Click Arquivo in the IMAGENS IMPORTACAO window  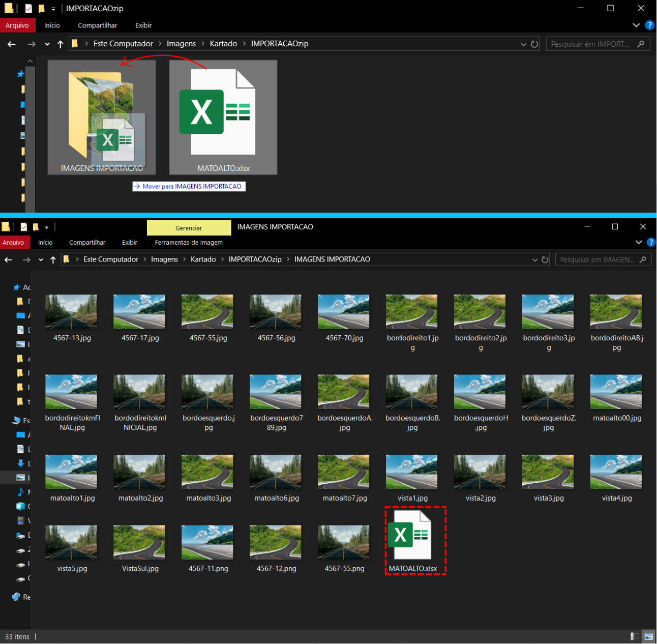point(13,243)
